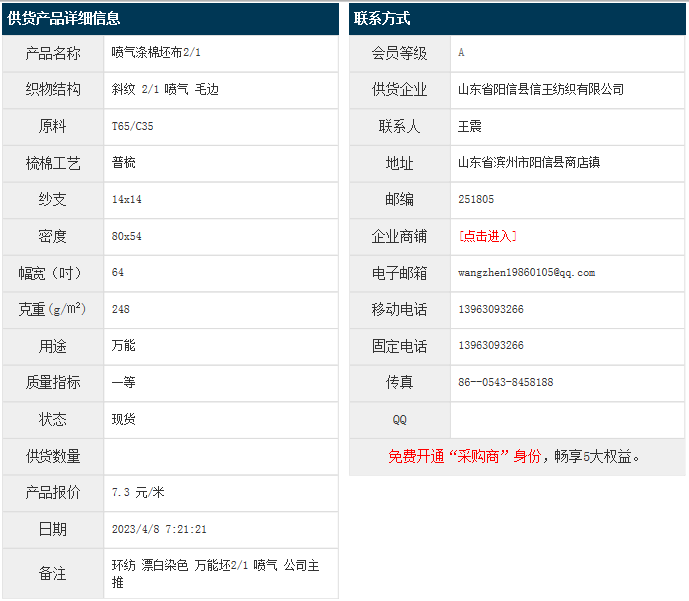This screenshot has height=601, width=689.
Task: Click the member level value A
Action: click(461, 53)
